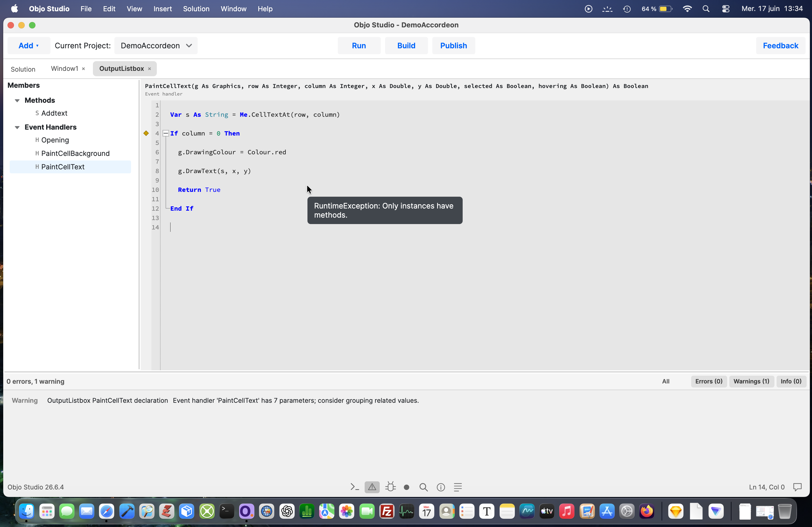Click the Publish button
Viewport: 812px width, 527px height.
click(x=454, y=46)
